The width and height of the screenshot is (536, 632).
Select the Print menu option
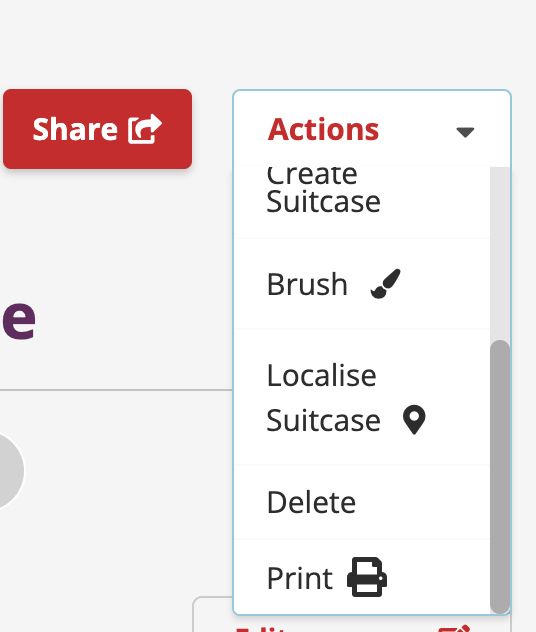click(362, 577)
